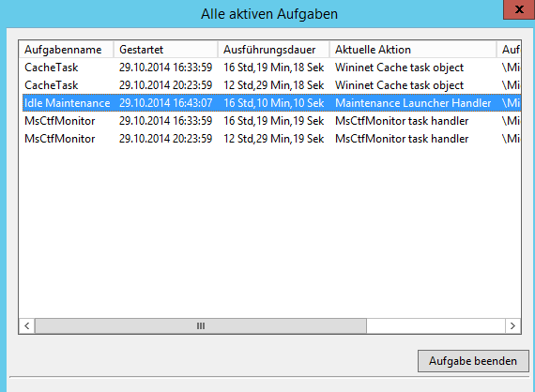Select MsCtfMonitor started at 20:23:59
Viewport: 535px width, 392px height.
click(x=270, y=139)
